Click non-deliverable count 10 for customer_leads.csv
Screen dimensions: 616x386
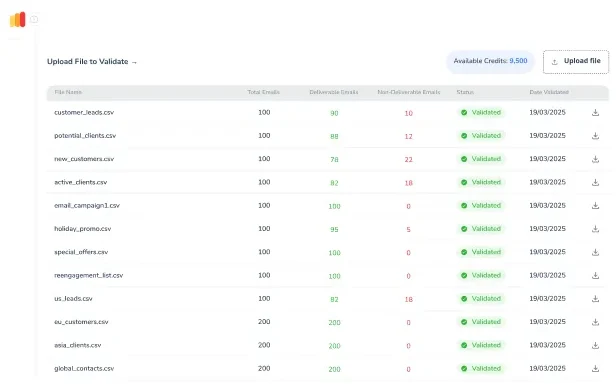point(409,113)
